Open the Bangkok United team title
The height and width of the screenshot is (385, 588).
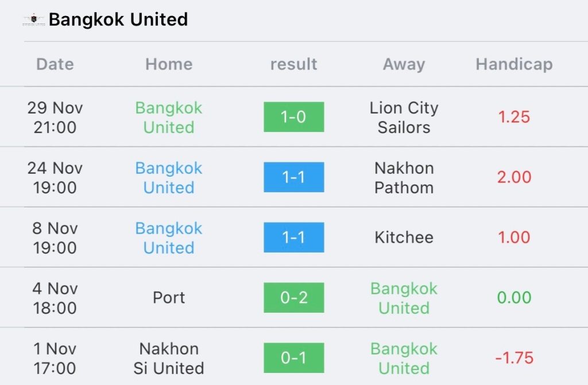coord(118,20)
